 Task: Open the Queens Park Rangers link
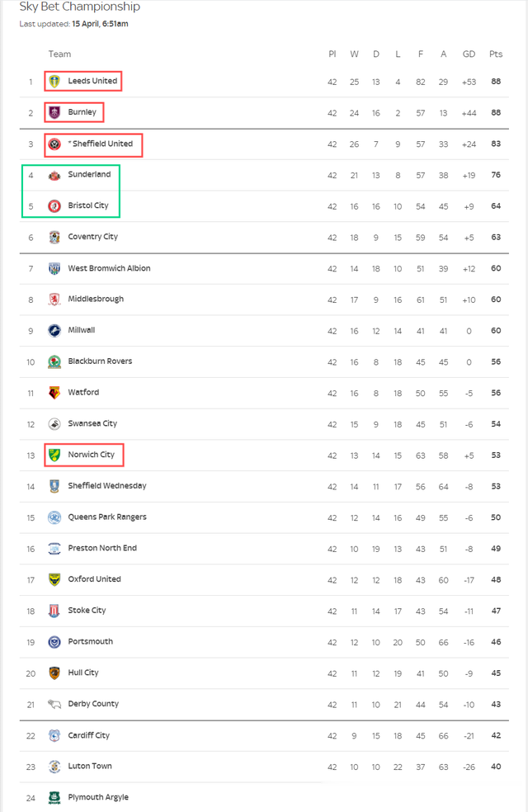[x=107, y=517]
